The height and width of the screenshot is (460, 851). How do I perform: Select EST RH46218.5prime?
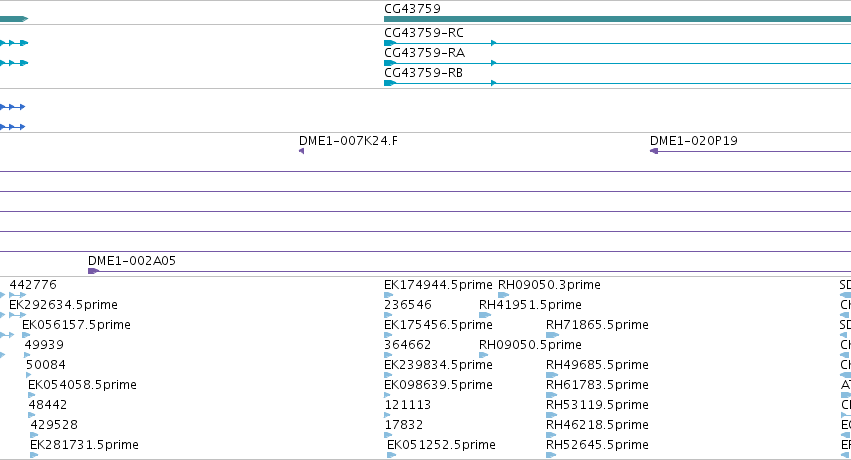[597, 425]
